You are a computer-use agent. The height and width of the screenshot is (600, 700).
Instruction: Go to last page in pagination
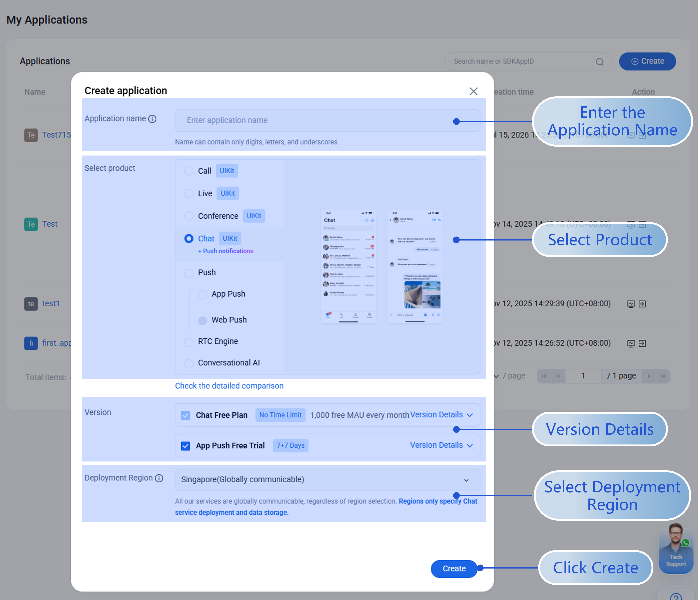click(x=663, y=376)
